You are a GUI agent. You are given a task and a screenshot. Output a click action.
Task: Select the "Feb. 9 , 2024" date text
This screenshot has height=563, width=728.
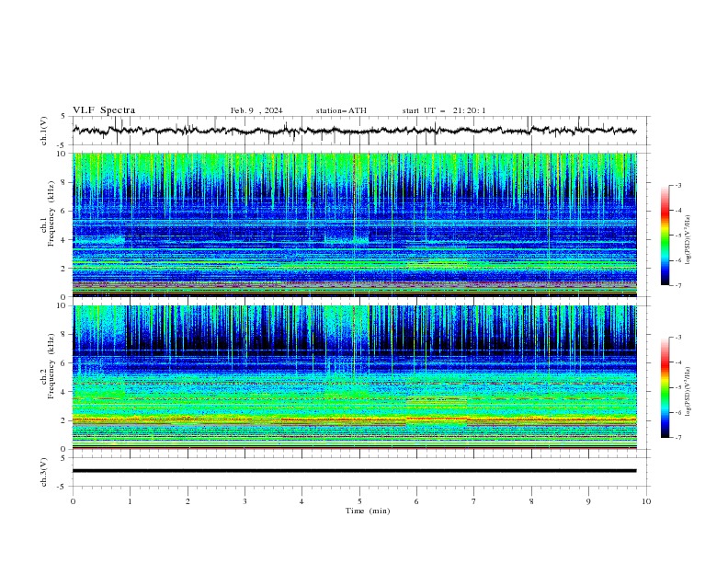tap(256, 110)
